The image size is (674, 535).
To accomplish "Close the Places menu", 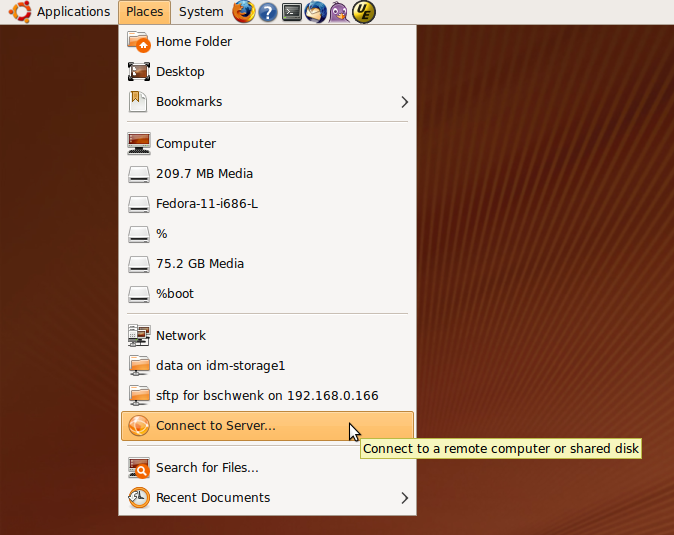I will tap(144, 12).
